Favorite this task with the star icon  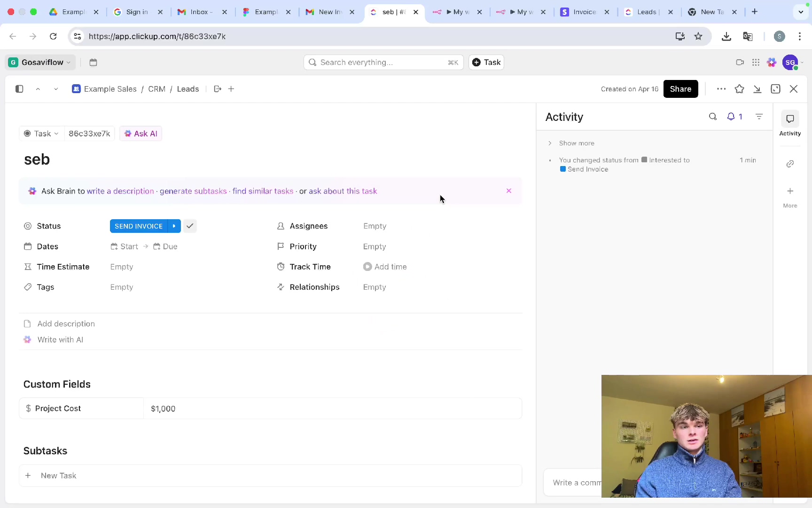coord(739,89)
